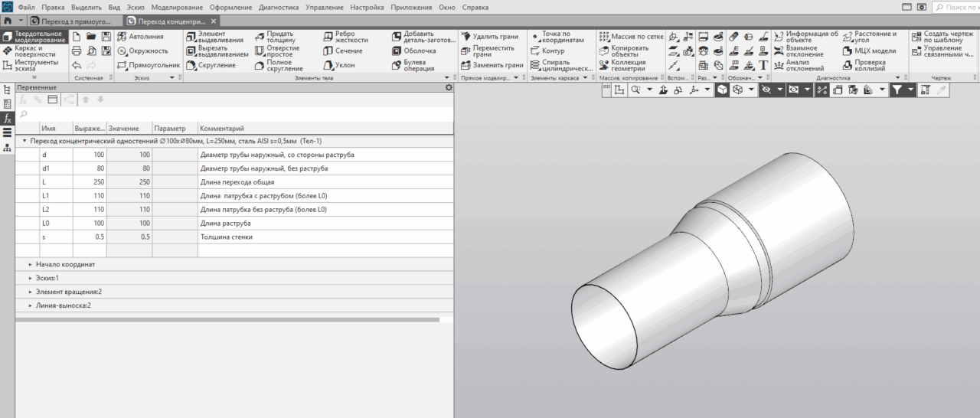Switch to Каркас и поверхности toolset
The image size is (980, 418).
coord(29,51)
